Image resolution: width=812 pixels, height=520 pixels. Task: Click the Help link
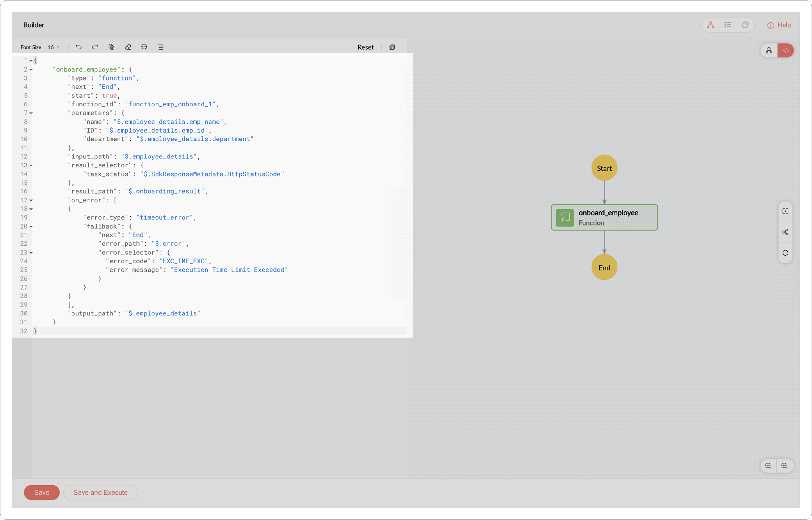point(779,25)
